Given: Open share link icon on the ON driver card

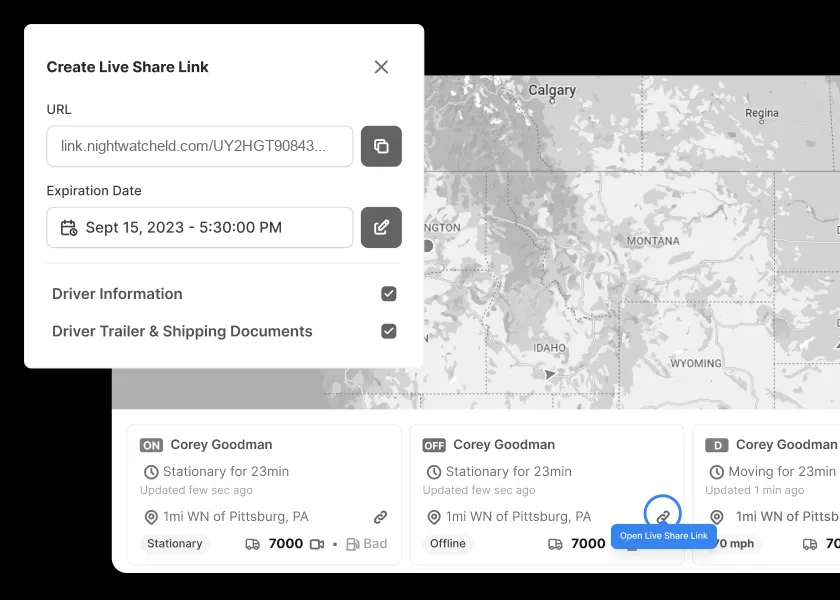Looking at the screenshot, I should (380, 517).
